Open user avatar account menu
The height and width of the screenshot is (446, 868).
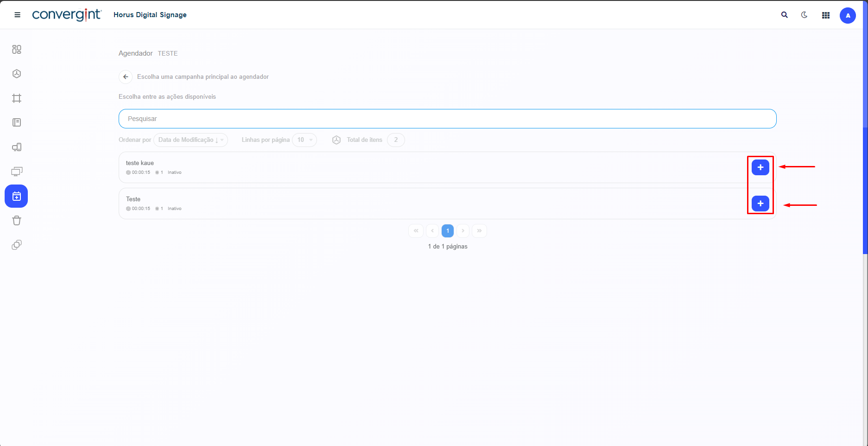(x=848, y=15)
